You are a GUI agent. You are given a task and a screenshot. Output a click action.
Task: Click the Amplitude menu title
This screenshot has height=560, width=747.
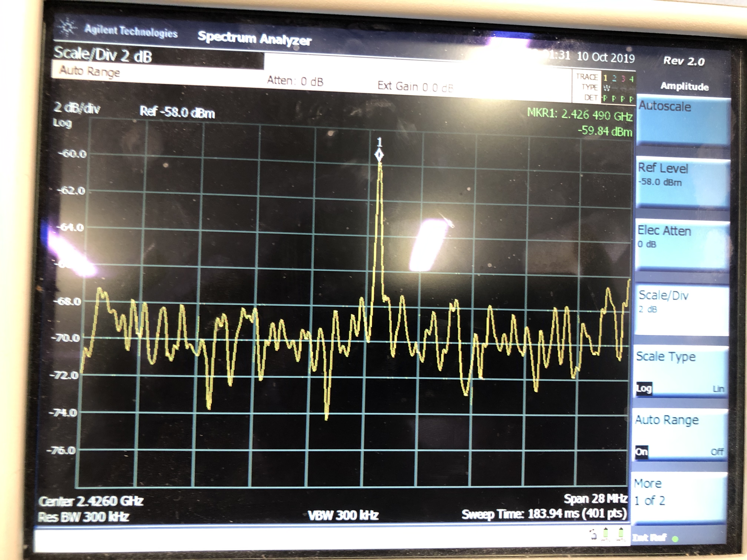684,86
